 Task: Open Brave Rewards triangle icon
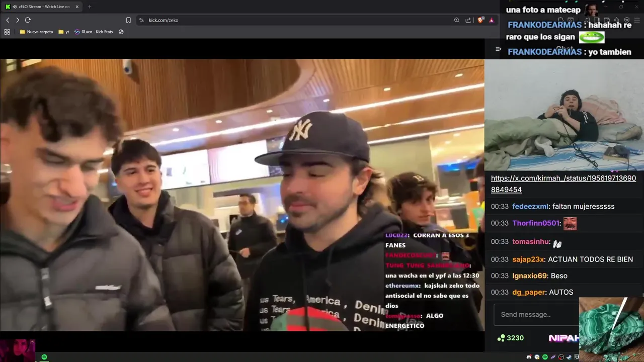pos(492,20)
